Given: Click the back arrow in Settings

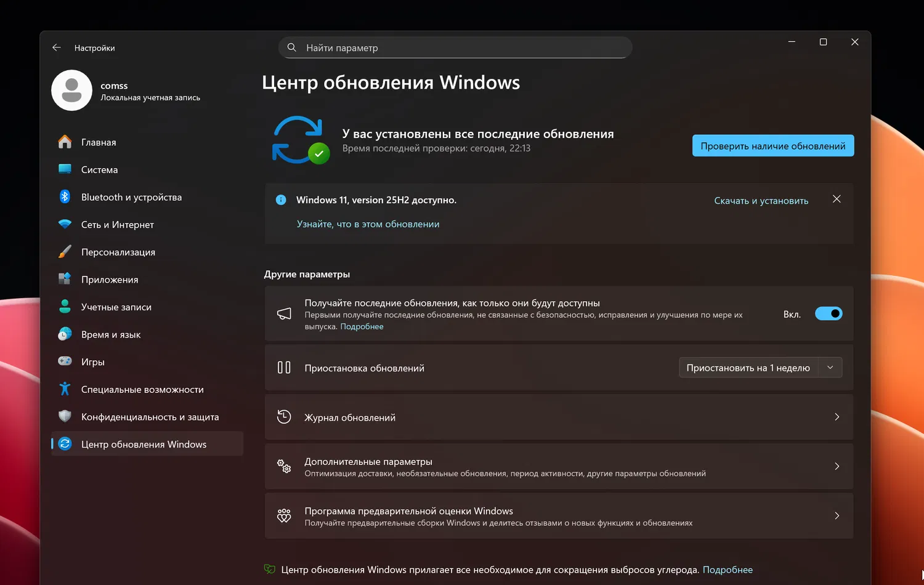Looking at the screenshot, I should point(56,47).
